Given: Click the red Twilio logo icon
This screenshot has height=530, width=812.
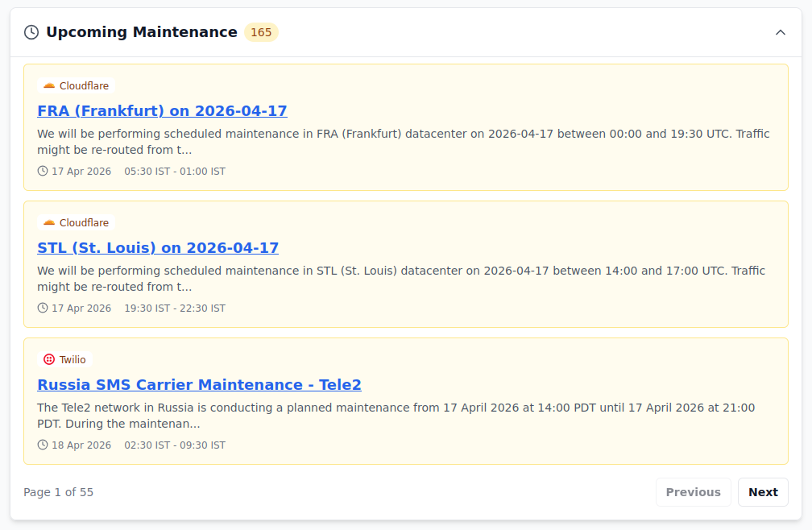Looking at the screenshot, I should pos(49,360).
